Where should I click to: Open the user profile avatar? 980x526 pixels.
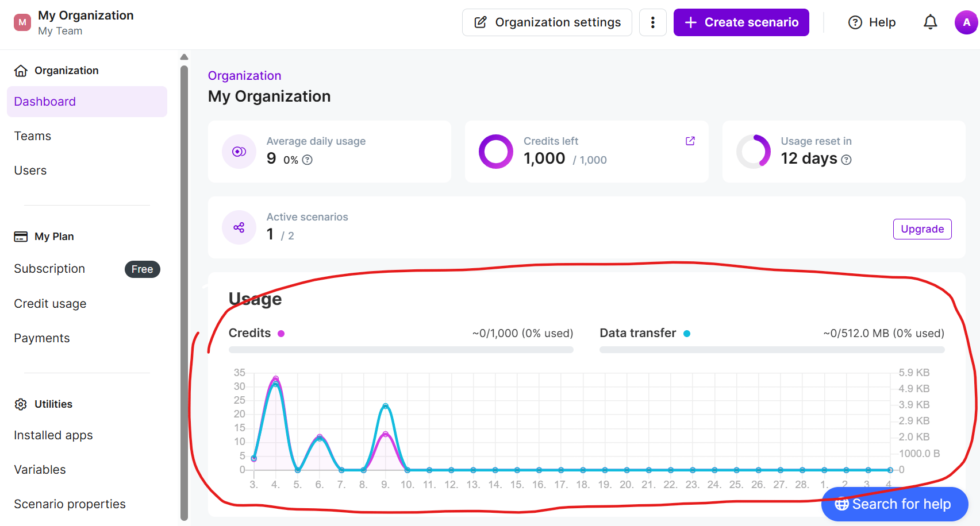[966, 22]
